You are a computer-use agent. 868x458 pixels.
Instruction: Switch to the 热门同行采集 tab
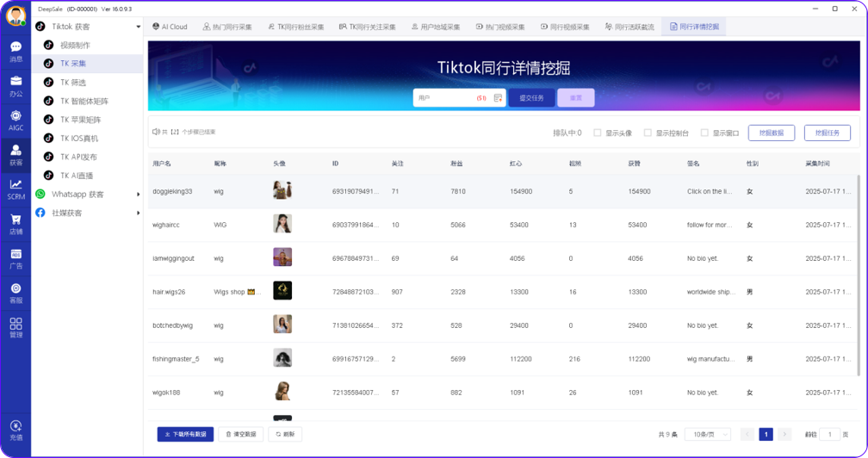(x=227, y=27)
